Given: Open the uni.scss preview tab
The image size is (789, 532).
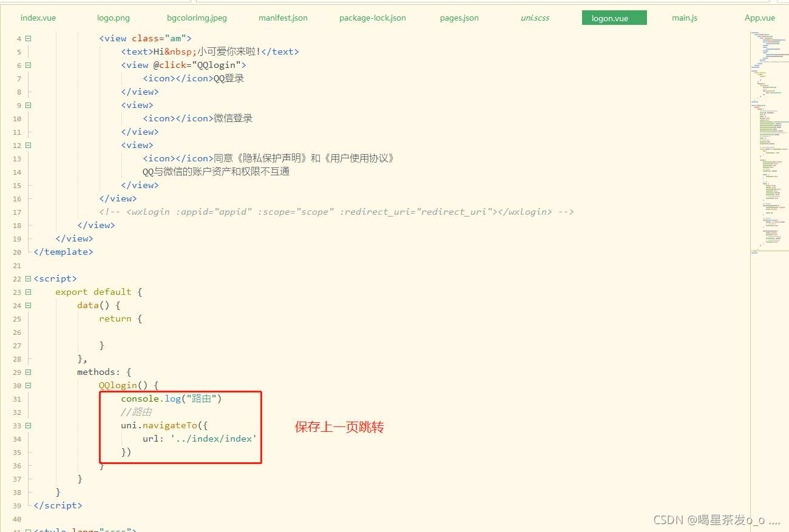Looking at the screenshot, I should (535, 18).
